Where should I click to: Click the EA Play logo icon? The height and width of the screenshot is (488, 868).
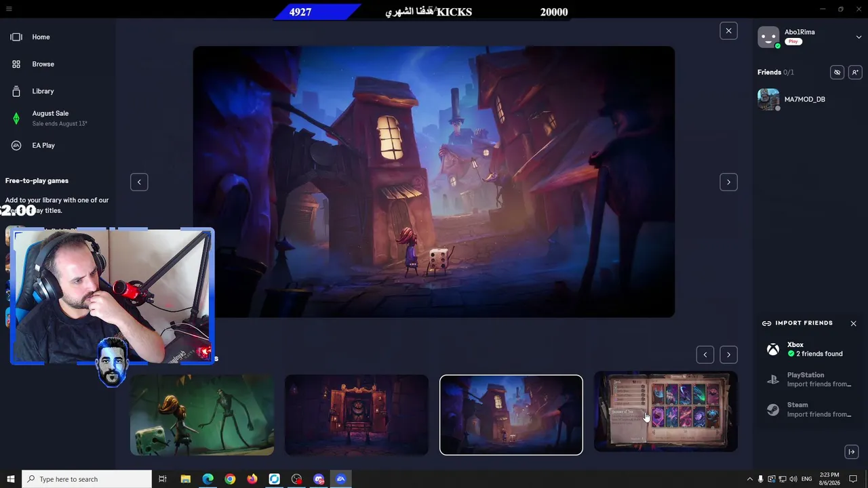click(16, 146)
